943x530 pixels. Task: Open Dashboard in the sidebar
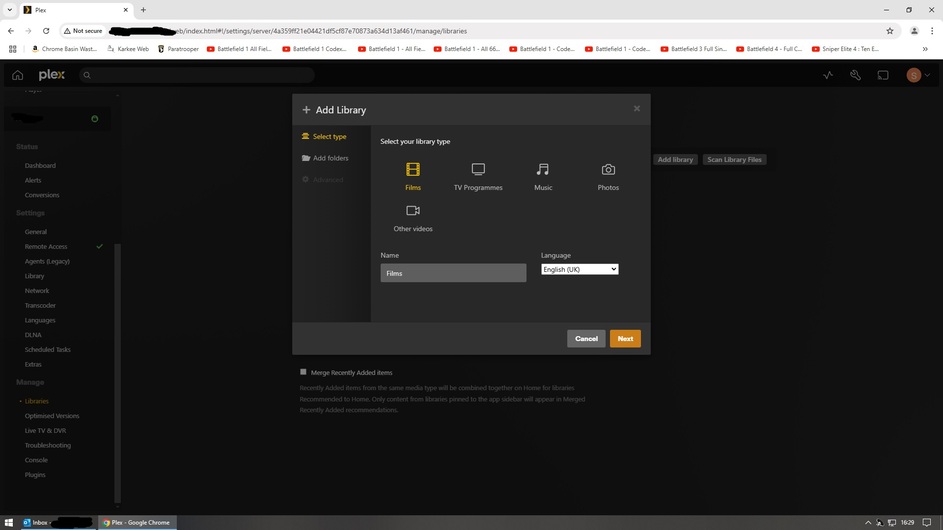[x=40, y=165]
